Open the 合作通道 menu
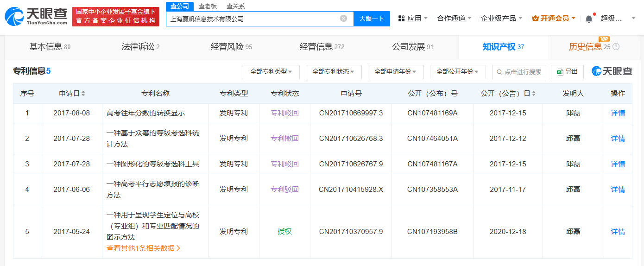The height and width of the screenshot is (266, 644). click(x=454, y=19)
